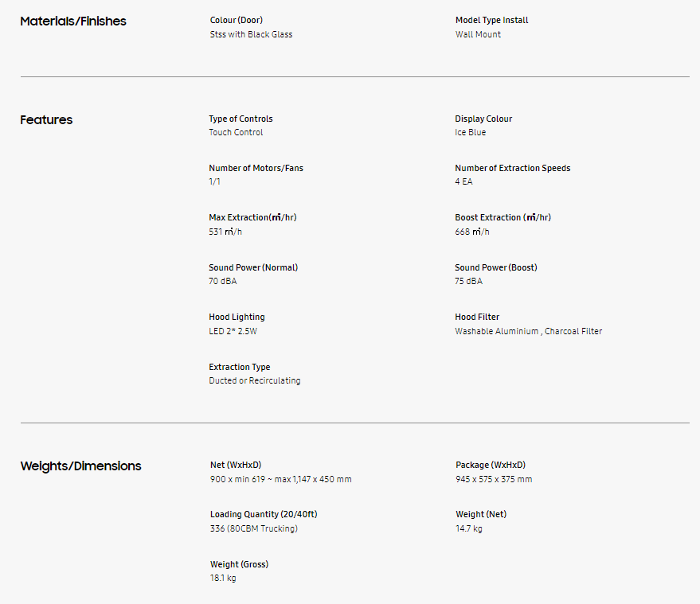This screenshot has height=604, width=700.
Task: Click the Weights/Dimensions section heading
Action: pos(80,466)
